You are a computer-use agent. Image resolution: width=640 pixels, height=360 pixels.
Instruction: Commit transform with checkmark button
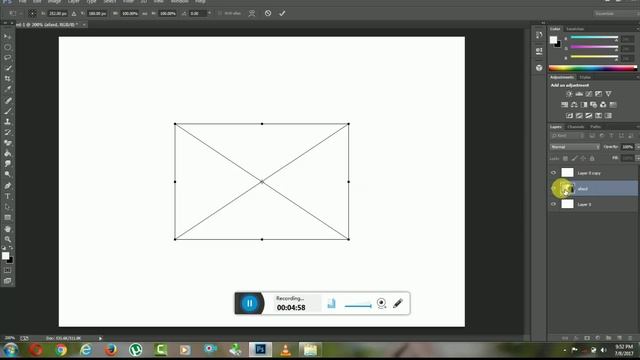pyautogui.click(x=282, y=13)
